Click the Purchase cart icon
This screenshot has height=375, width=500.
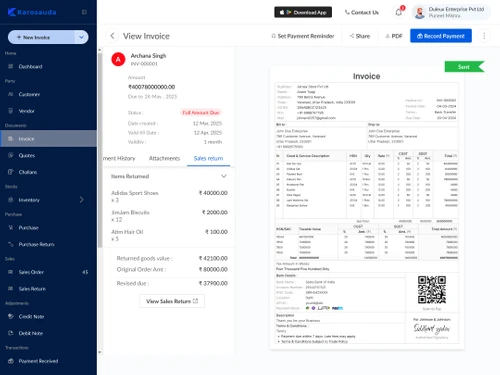coord(11,228)
